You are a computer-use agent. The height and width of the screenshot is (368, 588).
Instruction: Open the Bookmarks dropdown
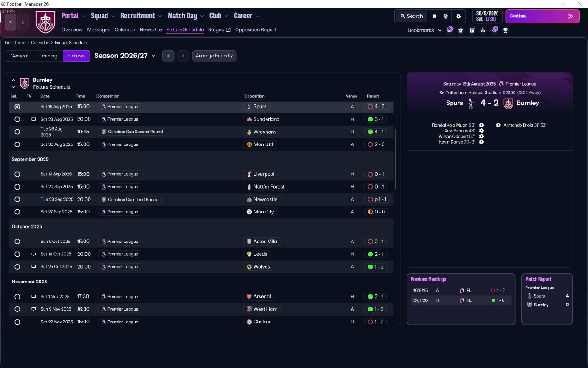[x=424, y=30]
